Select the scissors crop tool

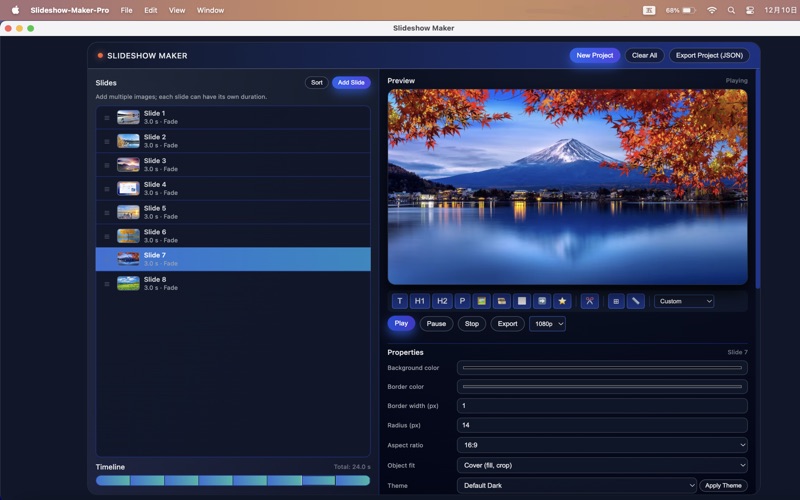(590, 301)
